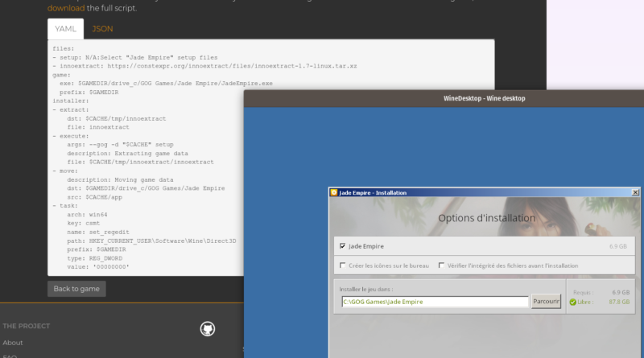Click the 'dst: $CACHE/tmp/innoextract' line
This screenshot has width=644, height=358.
coord(117,118)
